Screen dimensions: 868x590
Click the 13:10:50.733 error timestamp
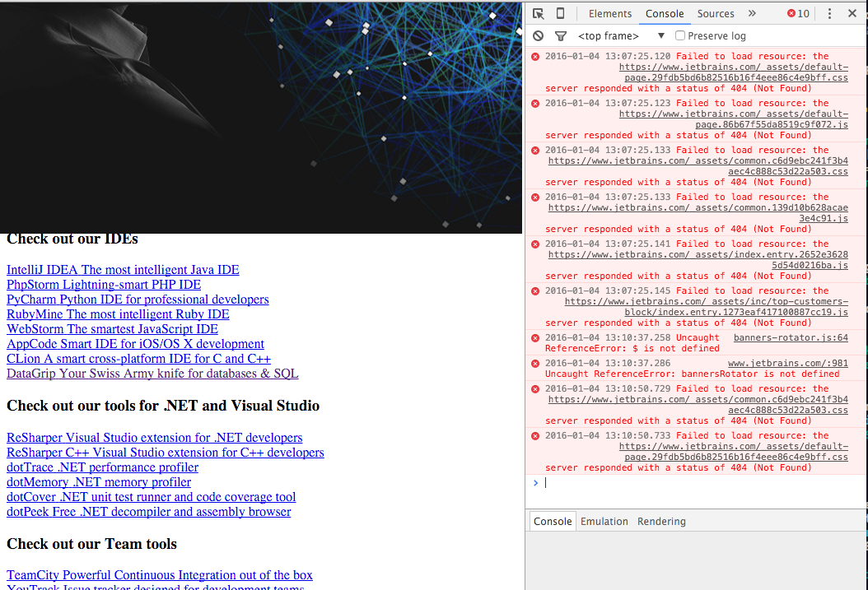coord(608,436)
